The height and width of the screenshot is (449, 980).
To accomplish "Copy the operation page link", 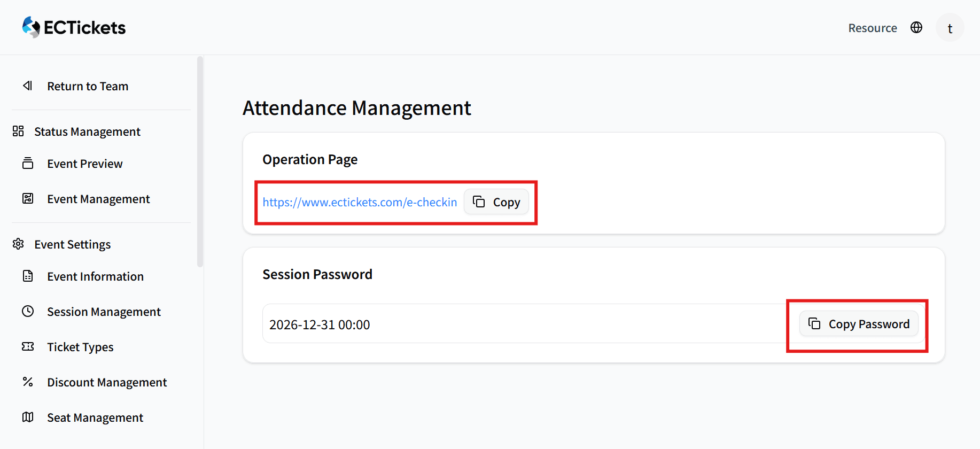I will [x=496, y=202].
